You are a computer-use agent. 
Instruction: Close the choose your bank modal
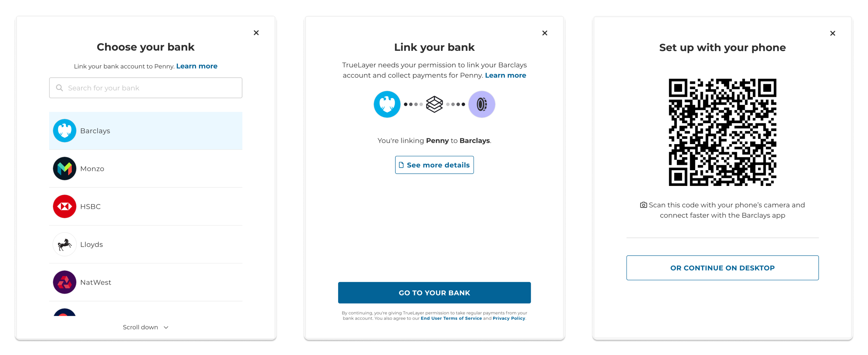pos(256,32)
